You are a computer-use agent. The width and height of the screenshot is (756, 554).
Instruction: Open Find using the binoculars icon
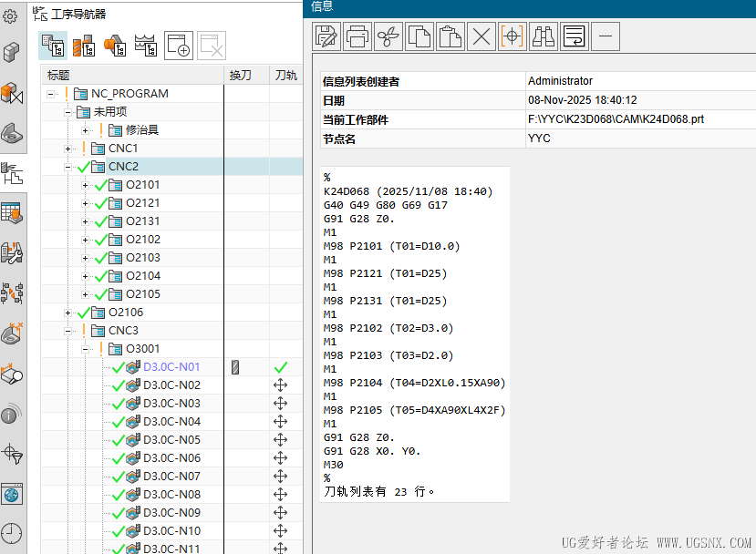point(543,36)
